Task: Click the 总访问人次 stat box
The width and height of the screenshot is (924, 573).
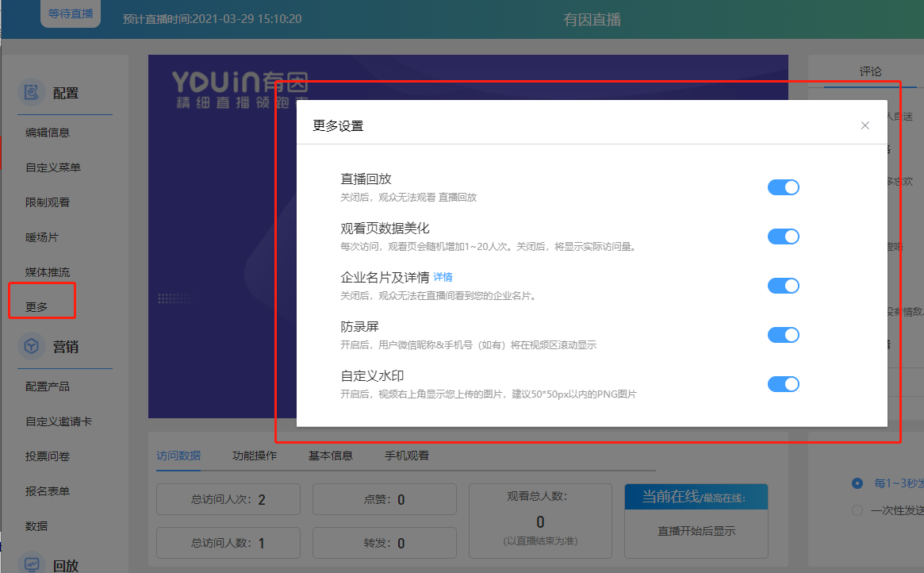Action: tap(228, 499)
